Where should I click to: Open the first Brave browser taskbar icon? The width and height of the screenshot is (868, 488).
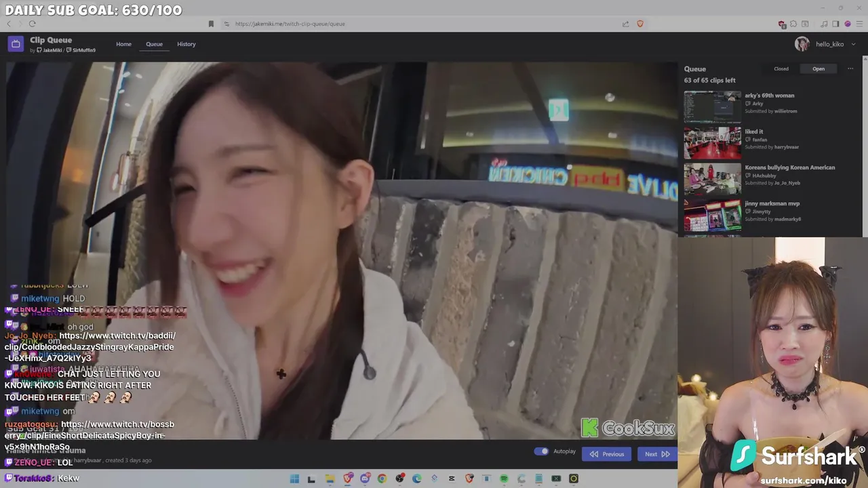[348, 479]
